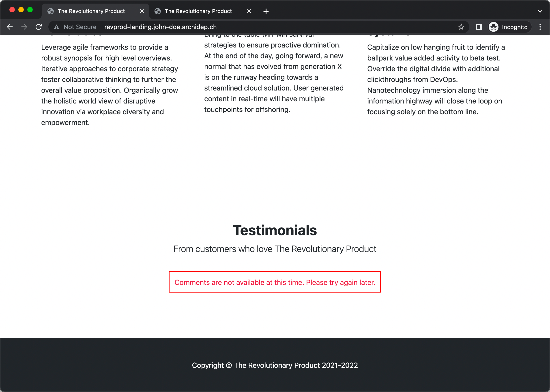Bookmark this page with star icon
The width and height of the screenshot is (550, 392).
pos(461,27)
